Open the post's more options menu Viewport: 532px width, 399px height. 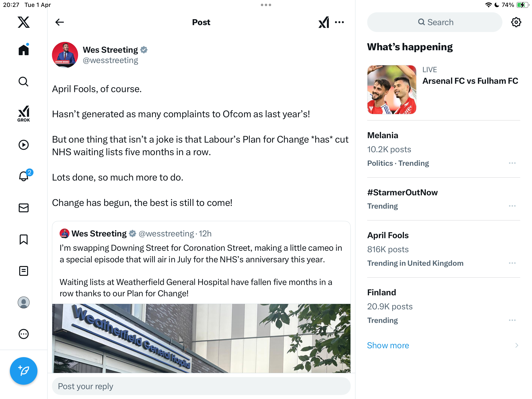coord(339,22)
